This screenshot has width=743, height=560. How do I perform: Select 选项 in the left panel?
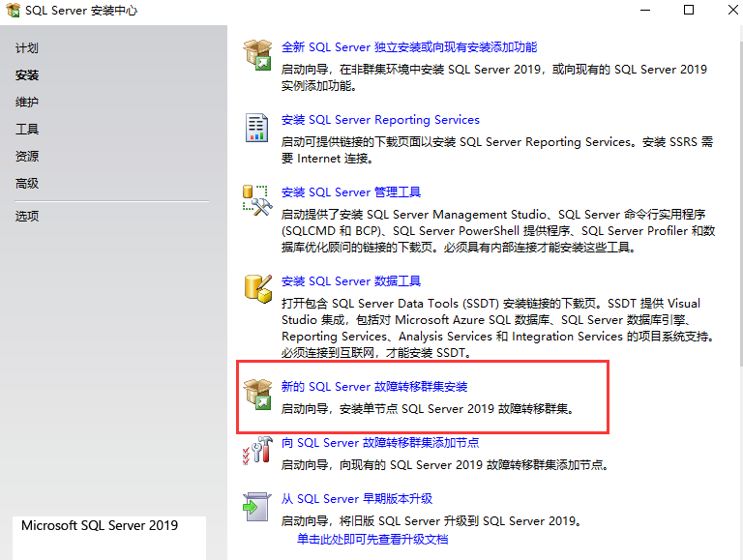pos(27,217)
